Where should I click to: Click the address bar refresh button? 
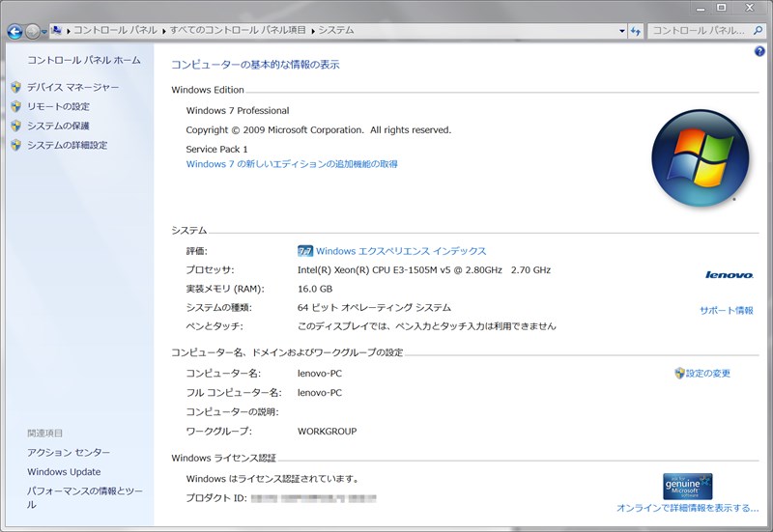tap(636, 31)
